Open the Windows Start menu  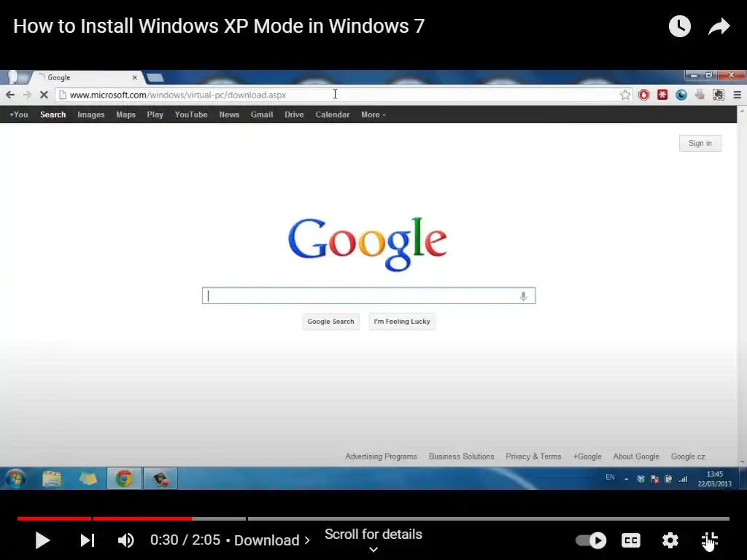tap(15, 478)
